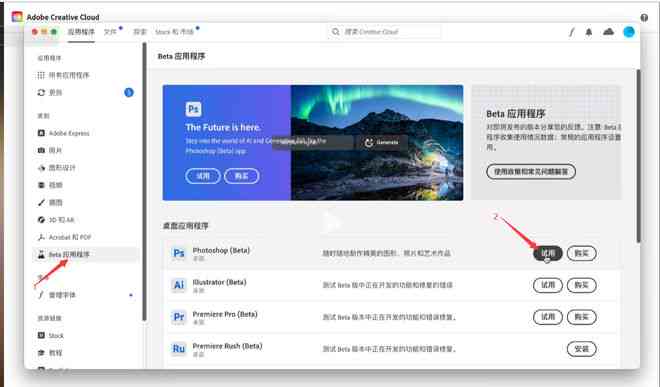Screen dimensions: 660x387
Task: Click the green macOS zoom window button
Action: [54, 32]
